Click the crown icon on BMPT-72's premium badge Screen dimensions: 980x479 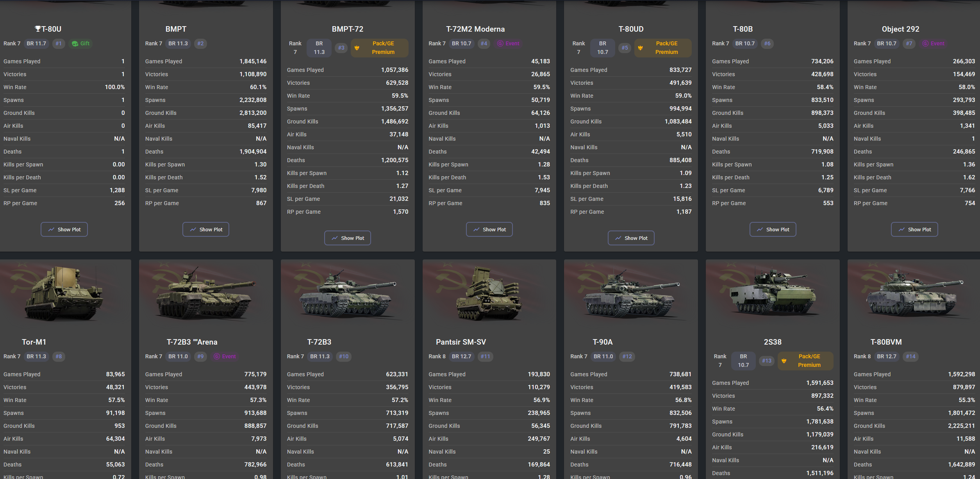tap(357, 48)
